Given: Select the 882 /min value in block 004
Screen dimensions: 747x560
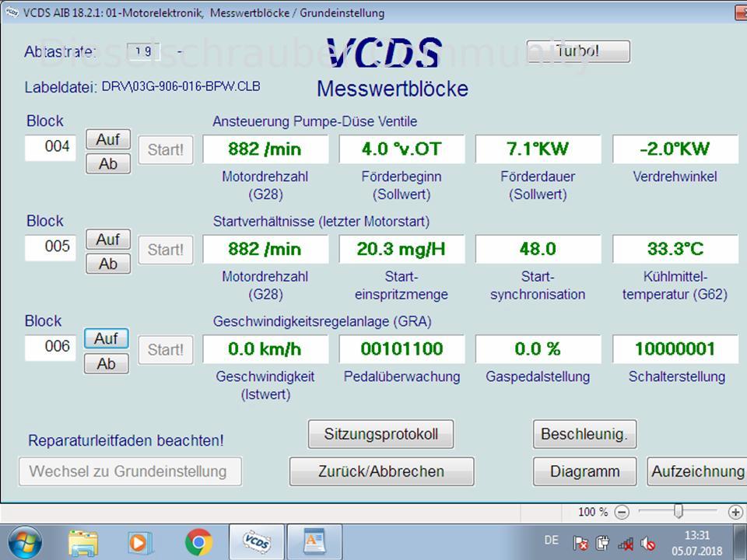Looking at the screenshot, I should click(265, 149).
